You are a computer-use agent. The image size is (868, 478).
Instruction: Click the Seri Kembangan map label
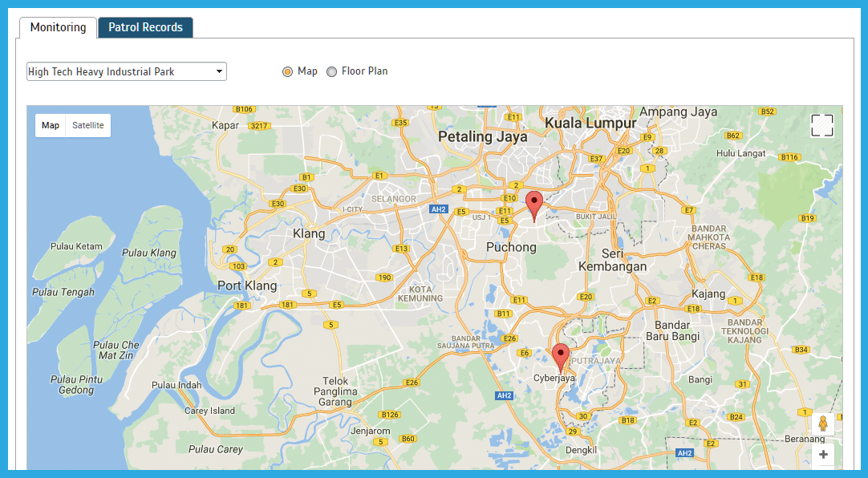[612, 260]
